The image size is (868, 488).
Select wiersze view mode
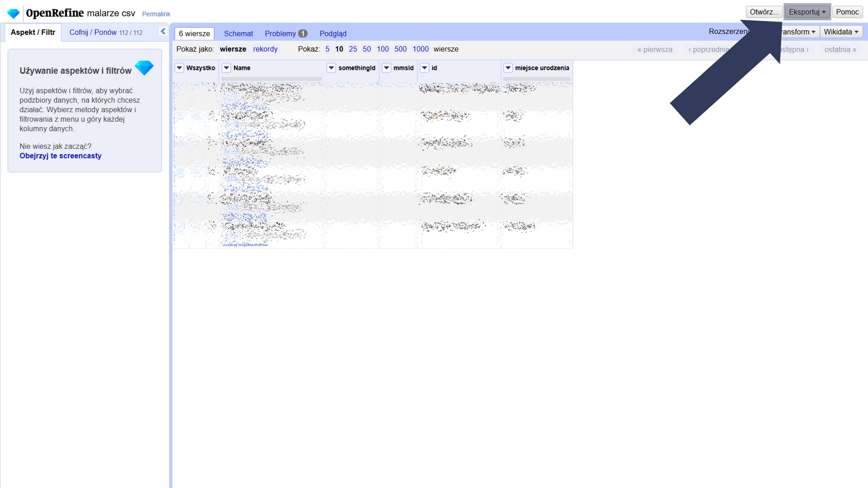click(233, 49)
